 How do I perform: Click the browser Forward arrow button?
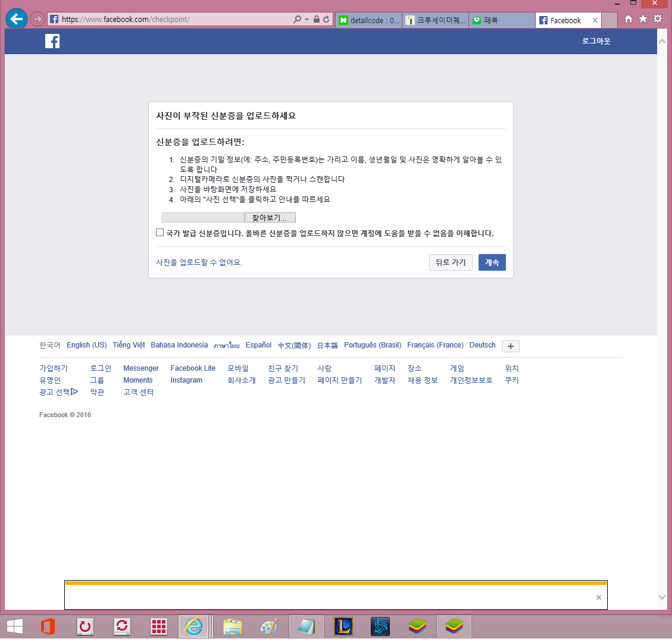pos(37,19)
